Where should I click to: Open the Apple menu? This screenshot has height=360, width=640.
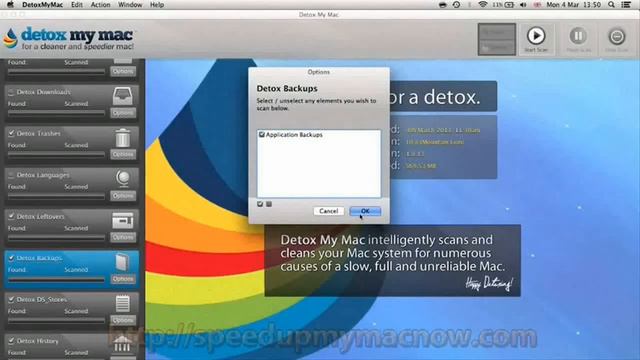pyautogui.click(x=10, y=5)
